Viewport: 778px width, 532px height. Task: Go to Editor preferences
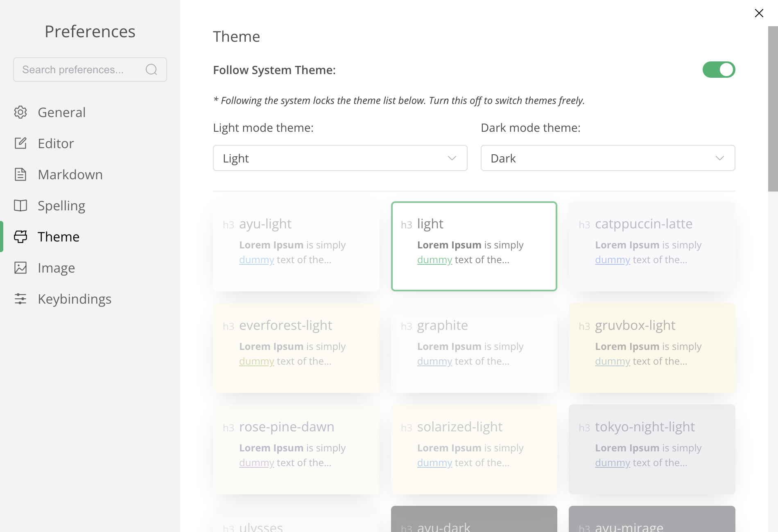[x=90, y=143]
